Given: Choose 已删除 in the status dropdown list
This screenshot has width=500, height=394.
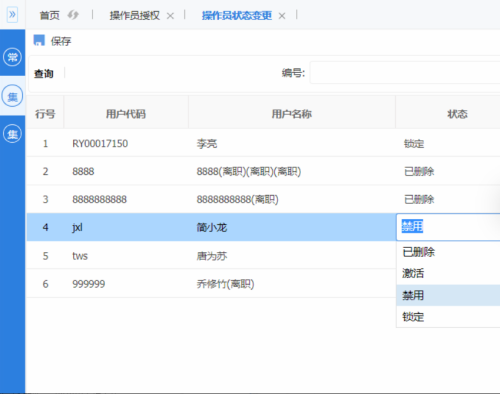Looking at the screenshot, I should pos(448,252).
